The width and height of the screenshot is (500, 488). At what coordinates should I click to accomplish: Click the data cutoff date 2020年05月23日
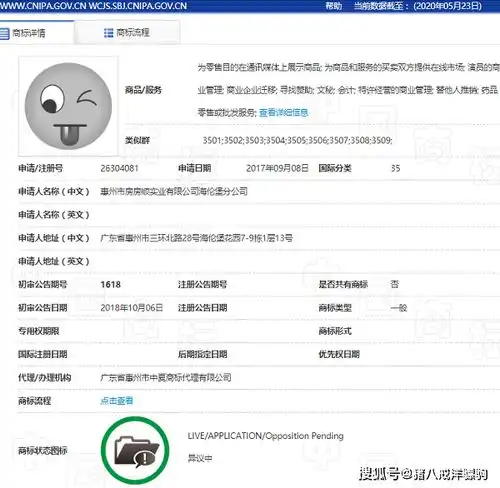tap(447, 6)
